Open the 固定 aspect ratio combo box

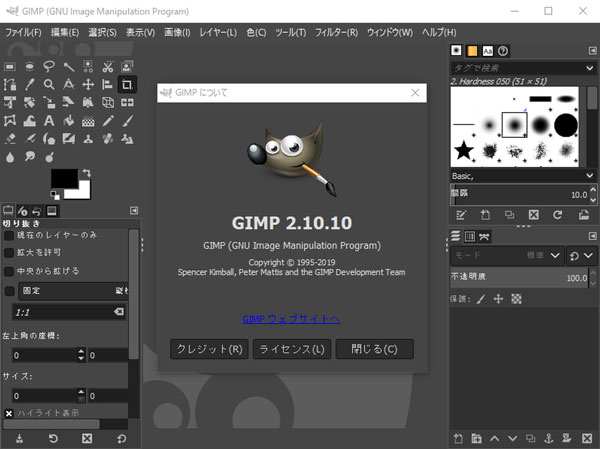(x=73, y=291)
